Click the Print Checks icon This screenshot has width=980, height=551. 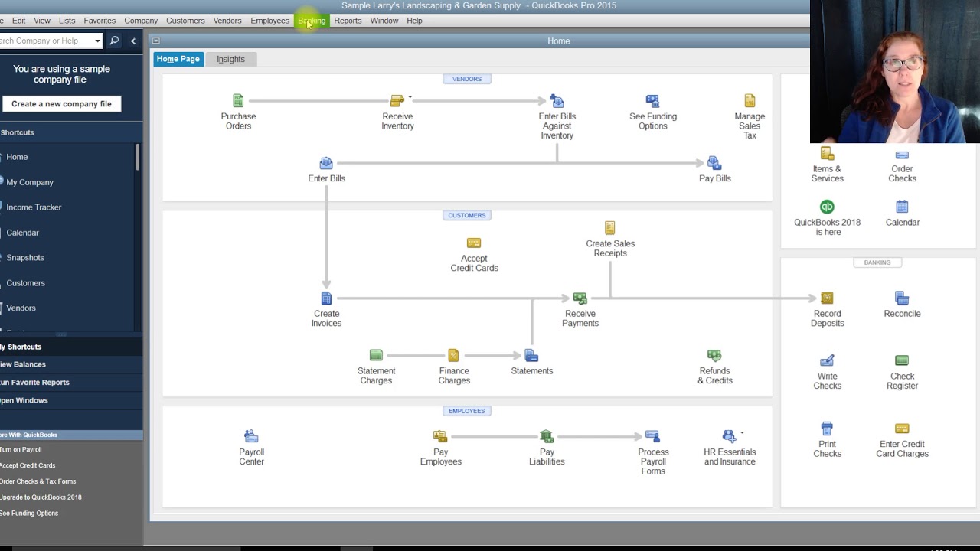point(827,429)
